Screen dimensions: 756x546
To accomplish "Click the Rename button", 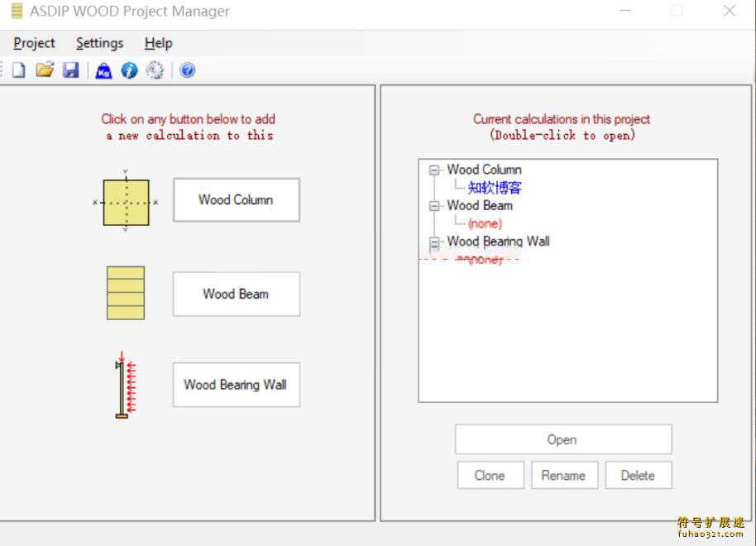I will coord(564,475).
